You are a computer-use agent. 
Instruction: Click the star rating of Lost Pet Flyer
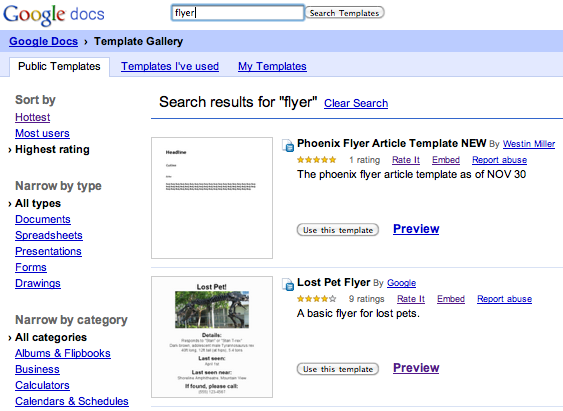point(317,299)
